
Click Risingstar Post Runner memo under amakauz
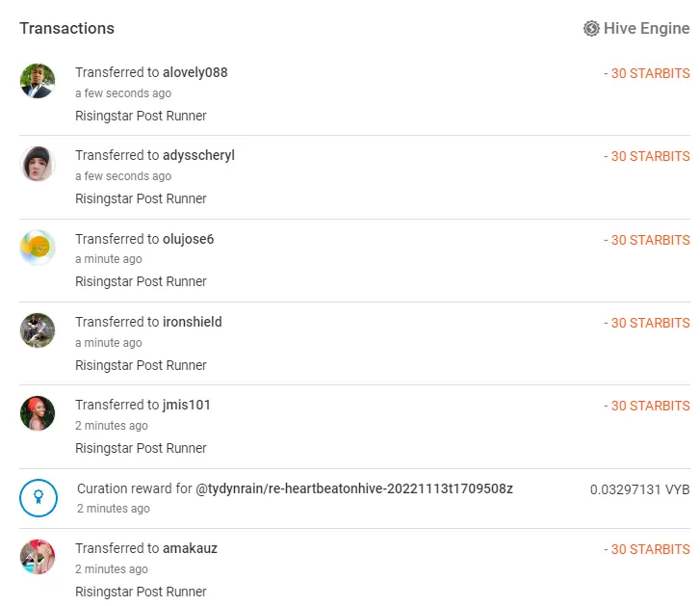141,592
